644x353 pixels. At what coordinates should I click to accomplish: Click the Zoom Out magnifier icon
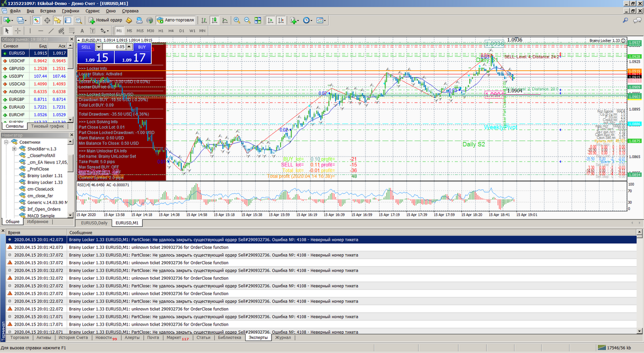coord(247,20)
